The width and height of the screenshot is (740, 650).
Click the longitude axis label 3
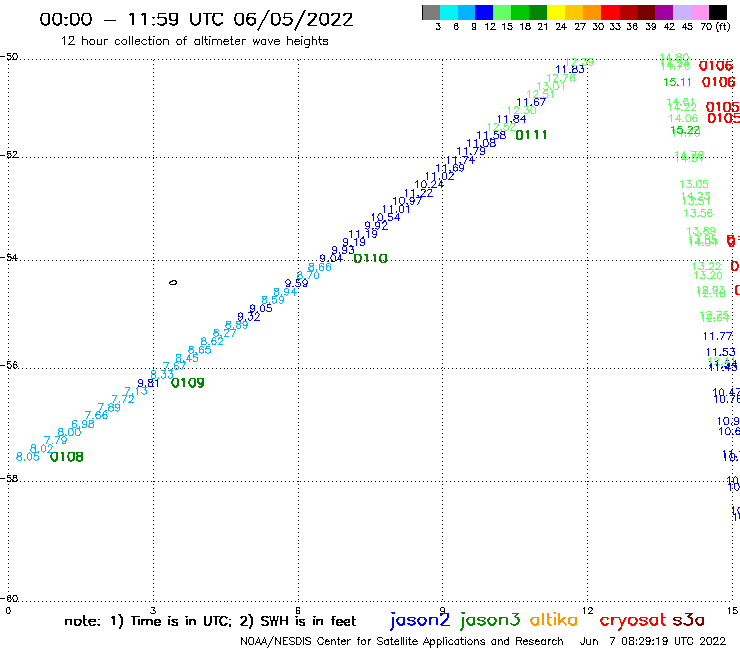click(153, 610)
